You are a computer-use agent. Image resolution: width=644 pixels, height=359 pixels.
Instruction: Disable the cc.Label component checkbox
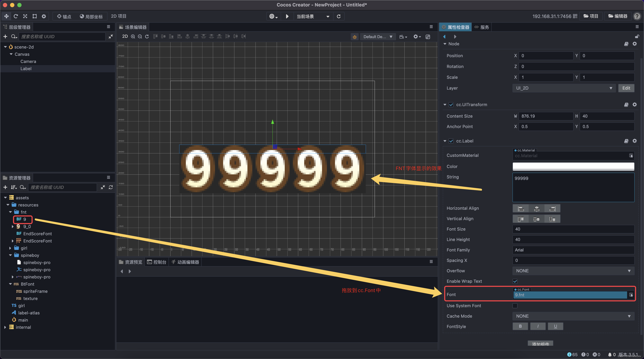[451, 141]
